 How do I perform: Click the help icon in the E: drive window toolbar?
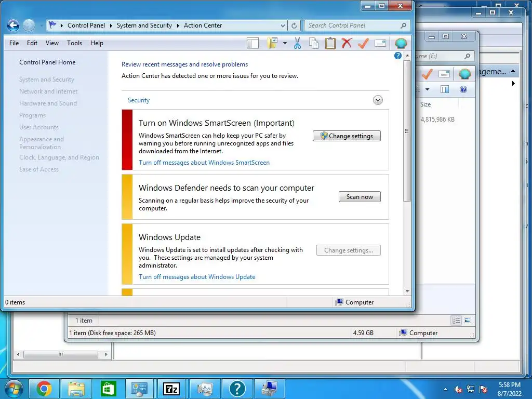(463, 89)
